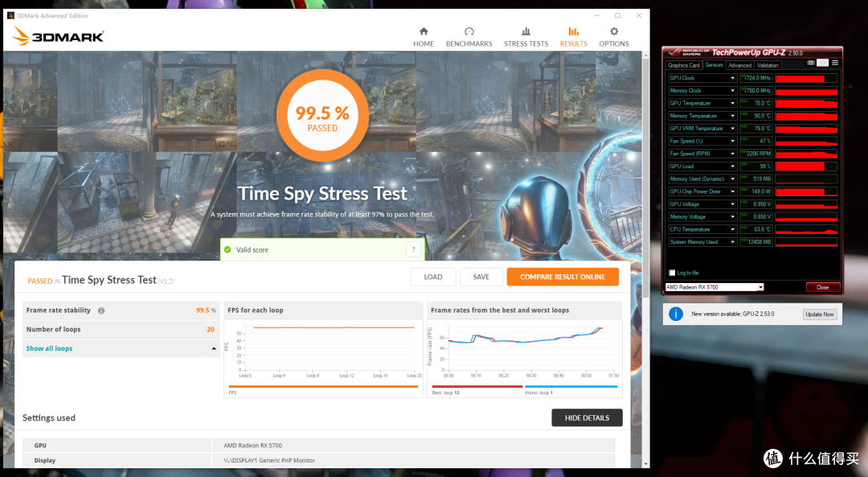Click COMPARE RESULT ONLINE
Viewport: 868px width, 477px height.
pos(563,277)
